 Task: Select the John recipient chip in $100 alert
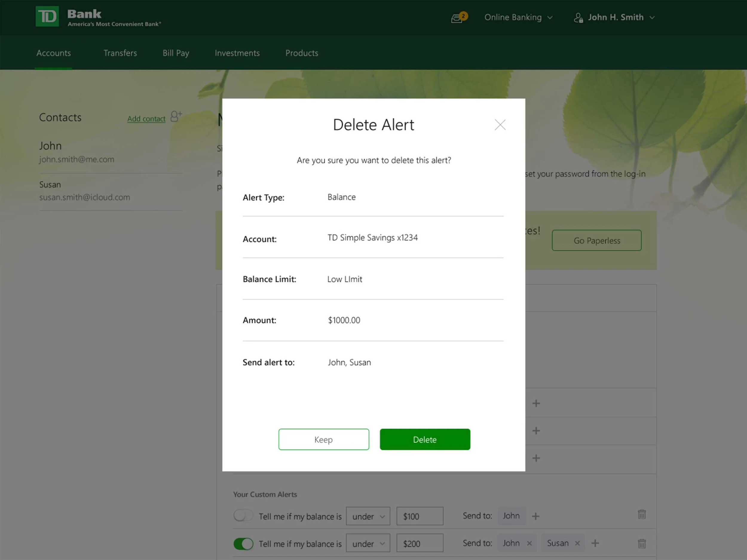coord(511,516)
